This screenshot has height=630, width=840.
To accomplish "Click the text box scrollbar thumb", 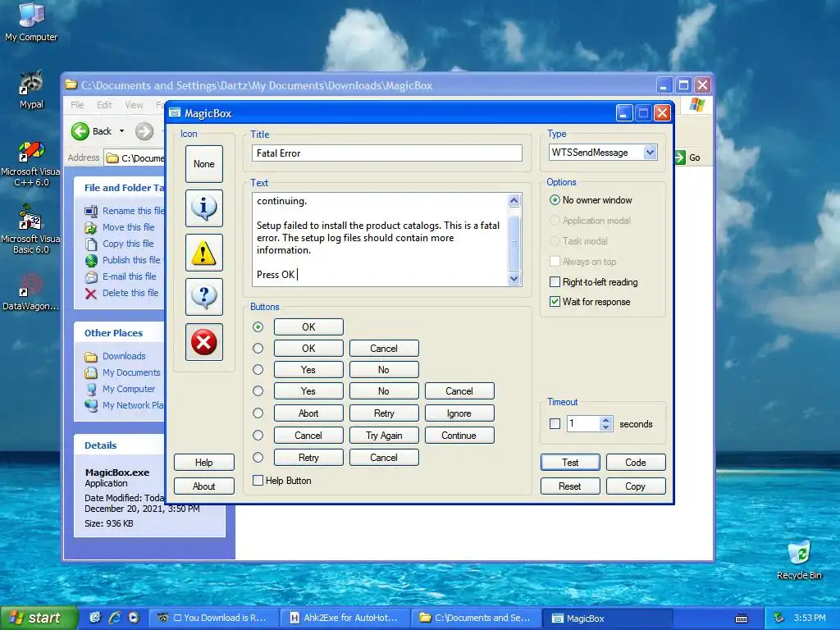I will 514,242.
